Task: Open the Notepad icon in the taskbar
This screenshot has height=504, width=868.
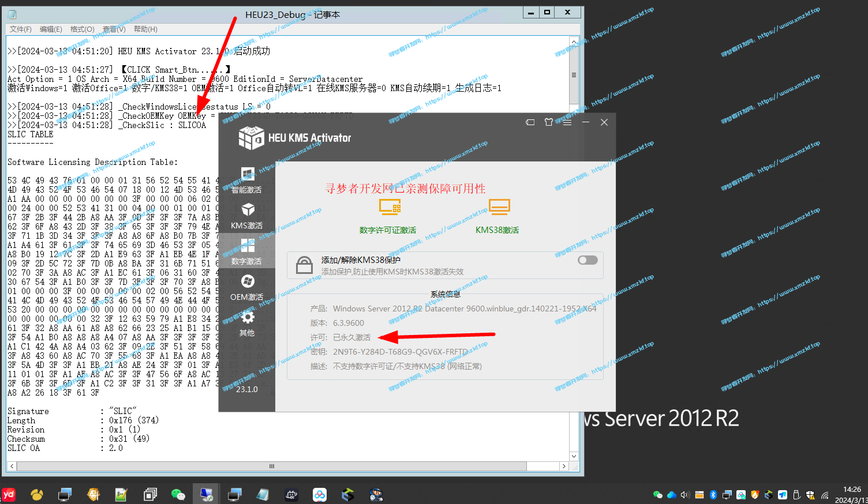Action: 263,494
